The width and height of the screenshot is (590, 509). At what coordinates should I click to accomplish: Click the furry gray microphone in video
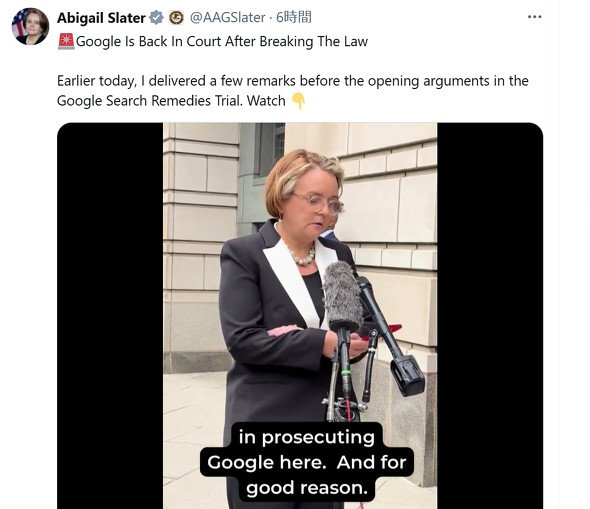coord(342,295)
